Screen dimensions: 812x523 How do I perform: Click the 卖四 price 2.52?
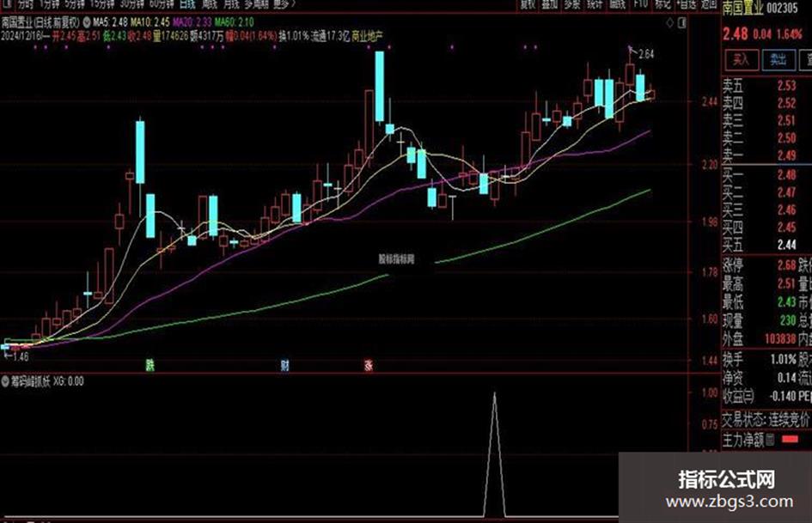point(786,103)
